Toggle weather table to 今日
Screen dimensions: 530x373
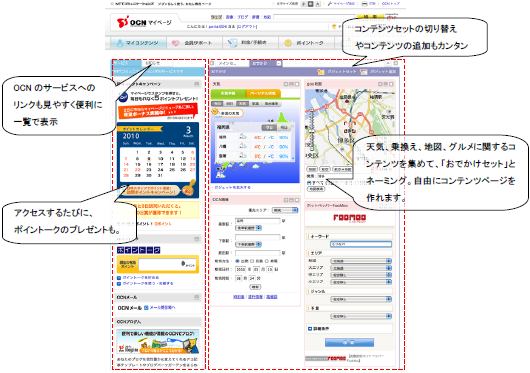[269, 128]
